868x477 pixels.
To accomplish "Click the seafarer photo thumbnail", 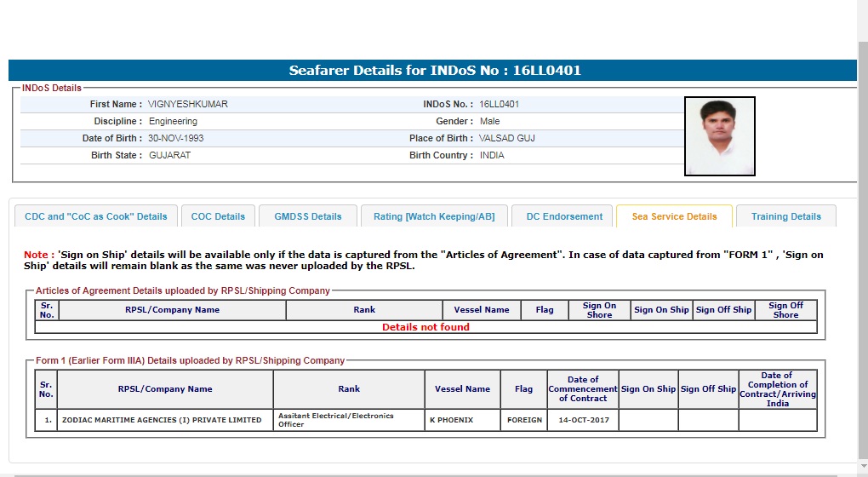I will pyautogui.click(x=719, y=136).
